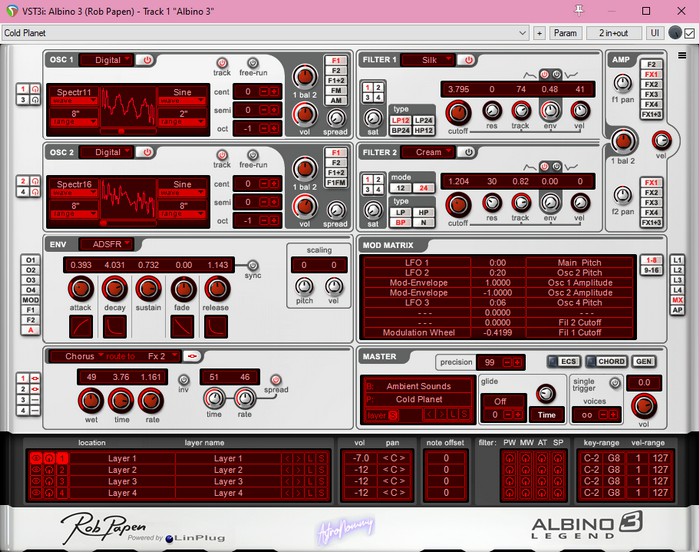Click fade curve shape icon

tap(182, 326)
